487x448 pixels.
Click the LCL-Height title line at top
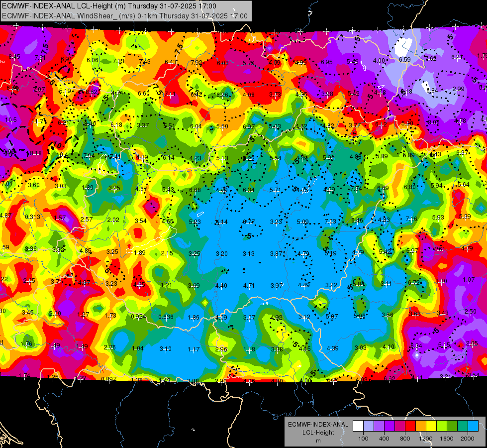(x=109, y=6)
